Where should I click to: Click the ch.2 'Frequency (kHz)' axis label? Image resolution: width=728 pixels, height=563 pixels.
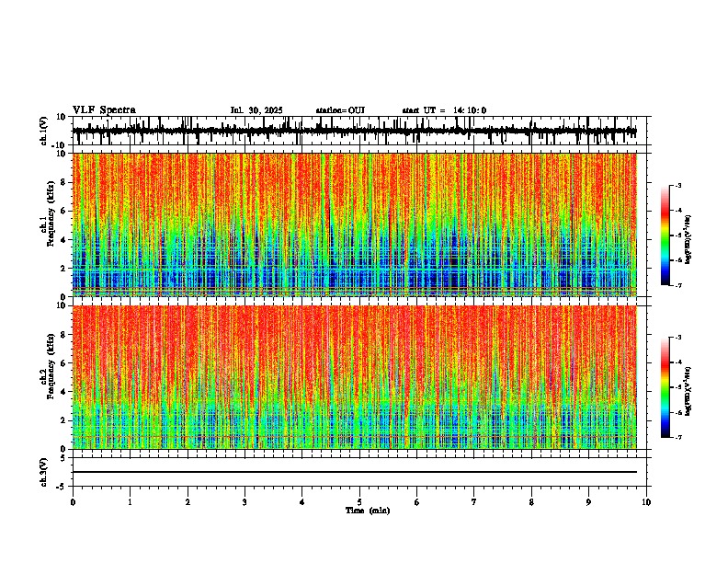[51, 366]
